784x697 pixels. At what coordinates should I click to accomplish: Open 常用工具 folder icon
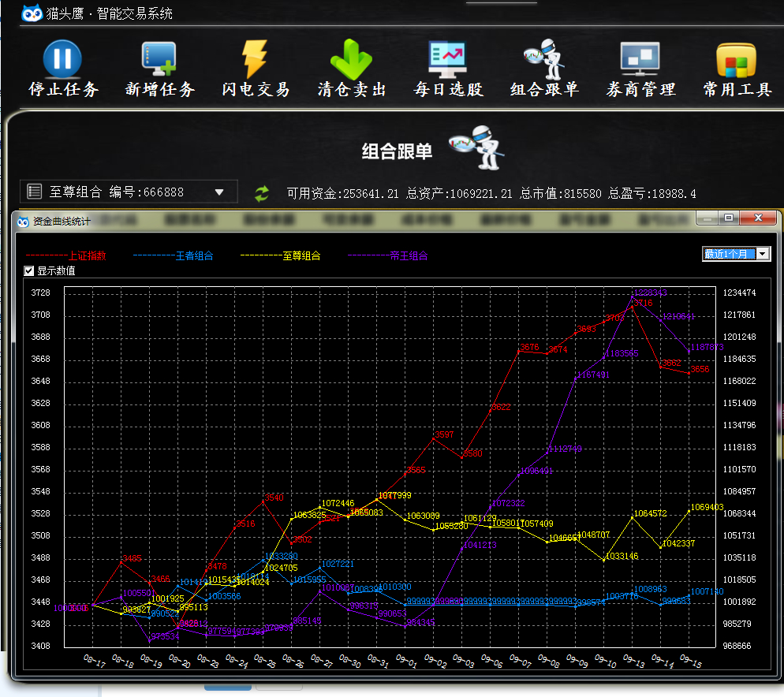click(736, 60)
